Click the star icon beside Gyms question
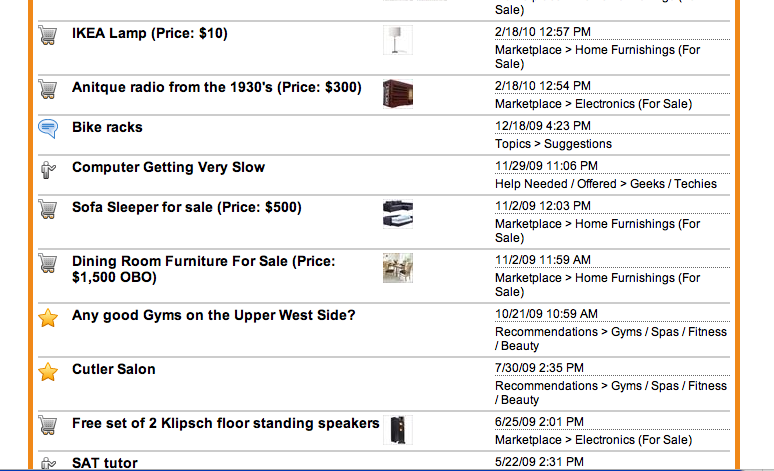 (x=47, y=318)
